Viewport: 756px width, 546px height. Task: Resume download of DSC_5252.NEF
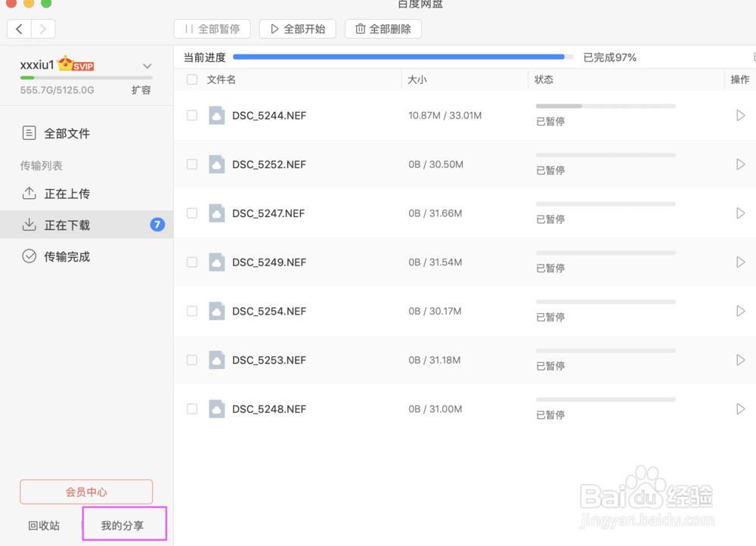pos(741,164)
